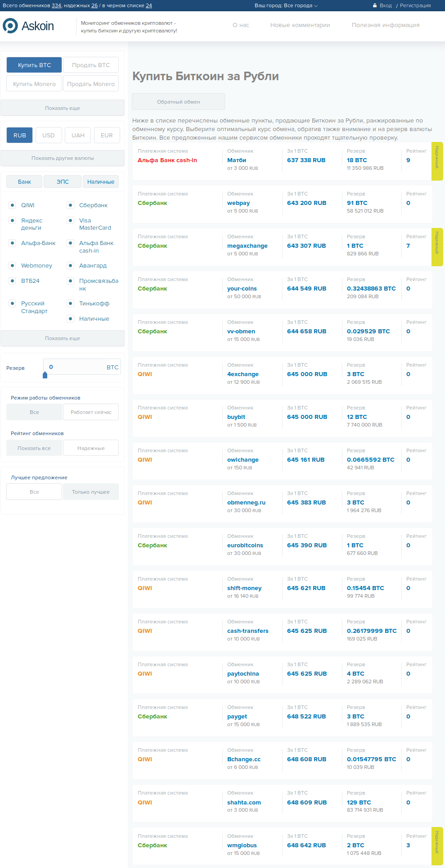Open the webpay exchanger
445x868 pixels.
(x=238, y=203)
